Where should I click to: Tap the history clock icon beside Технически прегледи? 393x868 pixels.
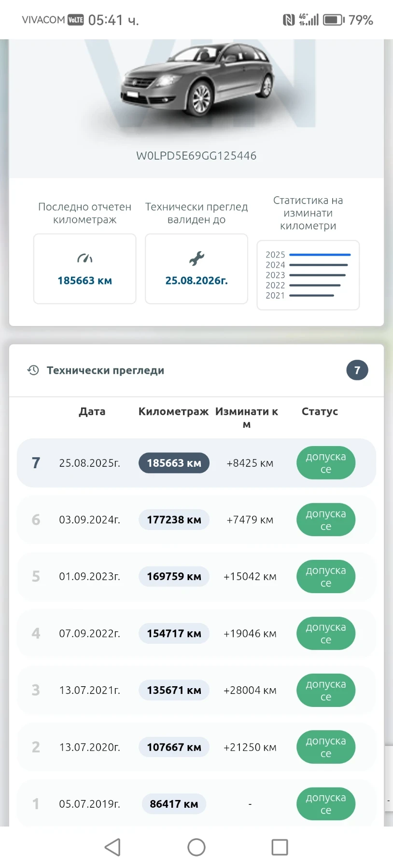[33, 370]
